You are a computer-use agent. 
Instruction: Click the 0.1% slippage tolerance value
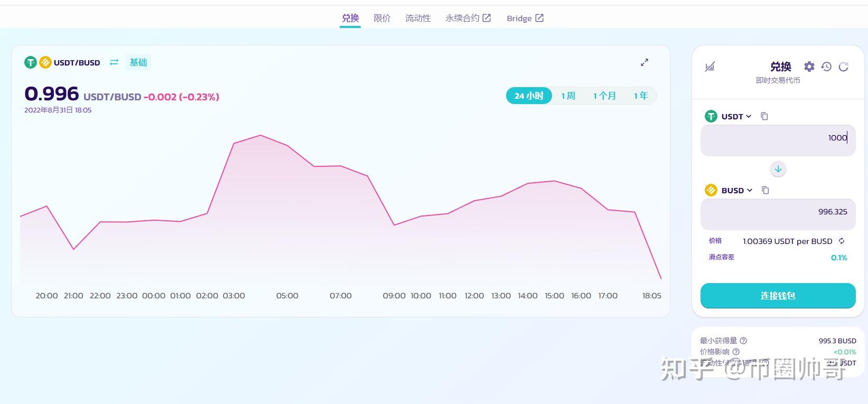pos(839,258)
